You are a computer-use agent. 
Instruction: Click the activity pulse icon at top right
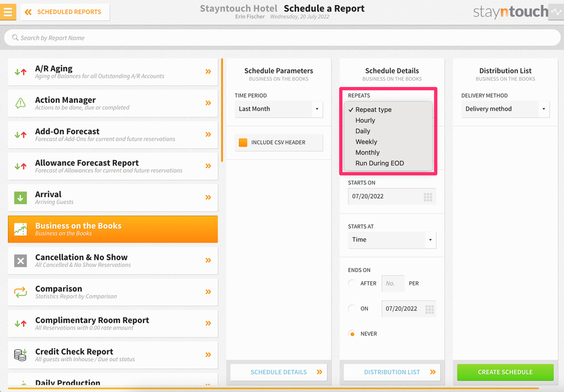click(x=556, y=12)
